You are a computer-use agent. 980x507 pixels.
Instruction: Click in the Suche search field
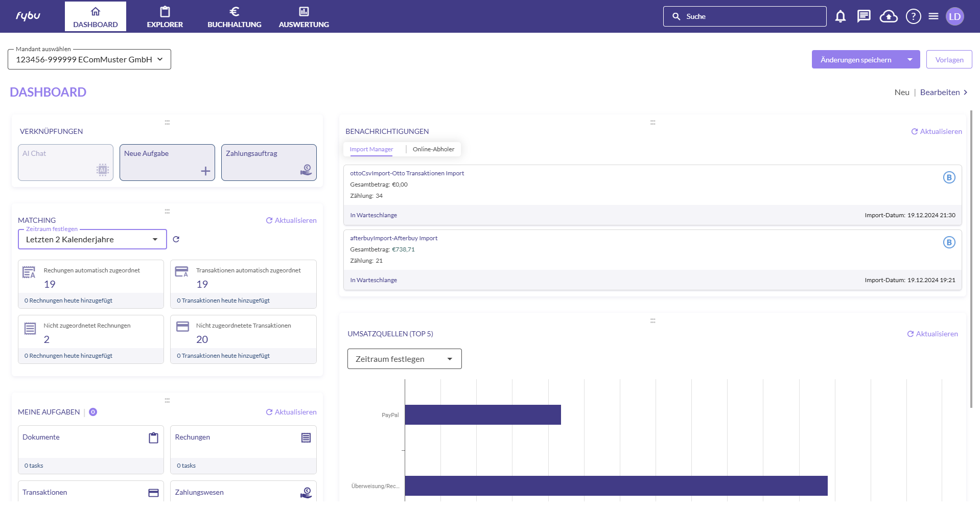pos(751,16)
